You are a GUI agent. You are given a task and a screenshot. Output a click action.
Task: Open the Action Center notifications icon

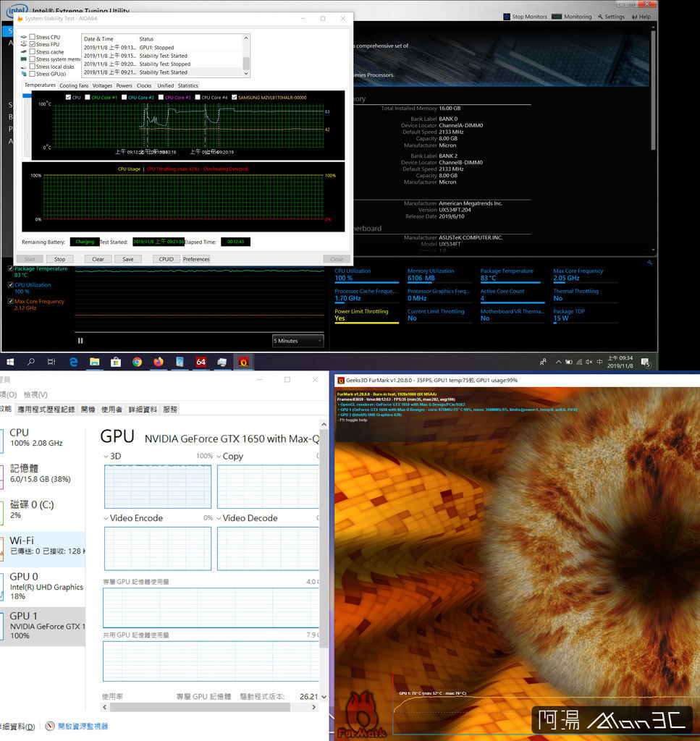[646, 363]
